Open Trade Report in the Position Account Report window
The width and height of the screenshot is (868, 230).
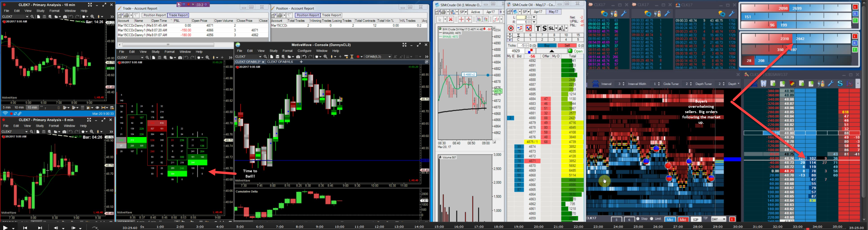click(x=332, y=15)
